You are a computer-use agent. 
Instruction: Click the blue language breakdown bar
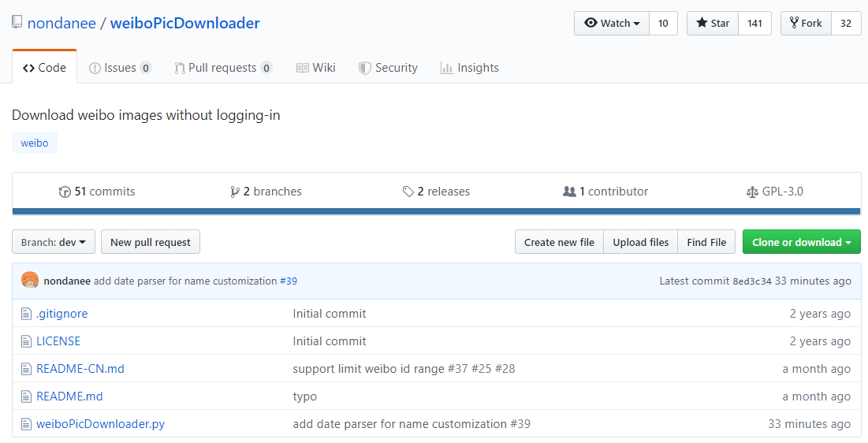[x=436, y=211]
